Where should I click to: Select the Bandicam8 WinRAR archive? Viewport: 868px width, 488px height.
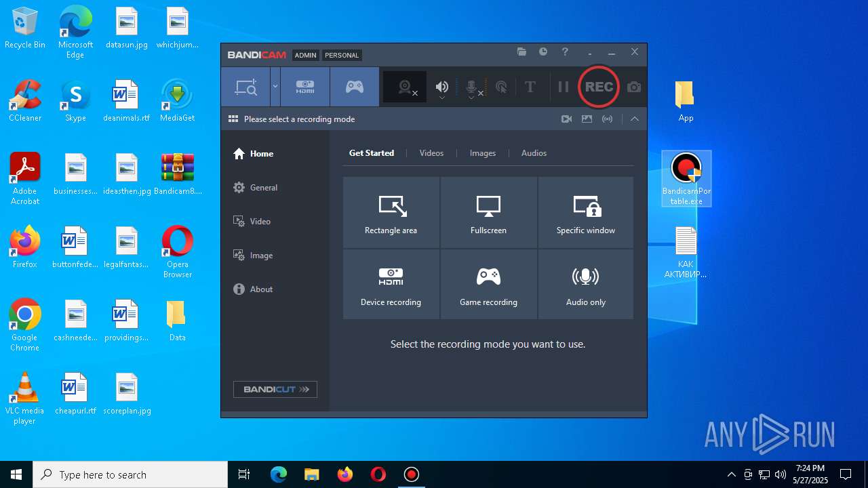point(178,174)
